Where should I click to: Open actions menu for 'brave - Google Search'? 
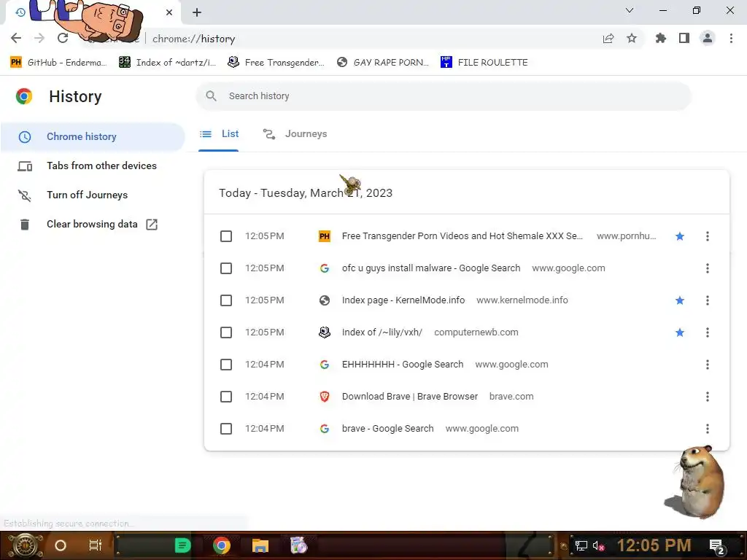[x=708, y=429]
